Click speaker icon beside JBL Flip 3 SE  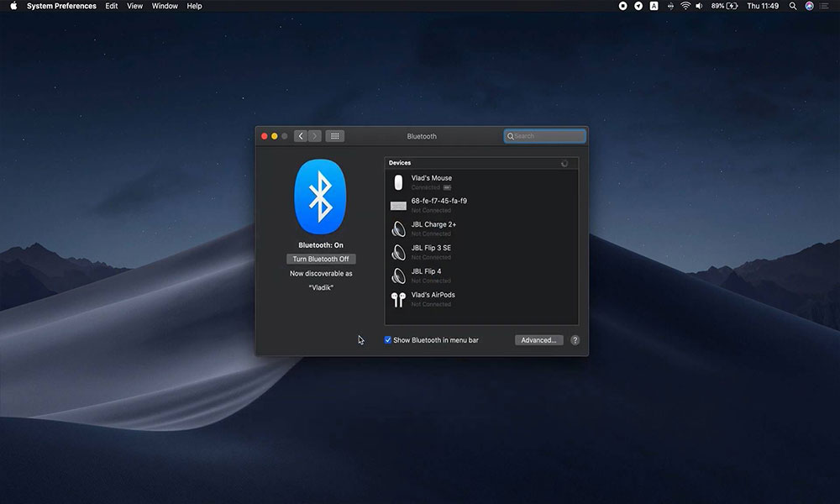click(x=398, y=253)
